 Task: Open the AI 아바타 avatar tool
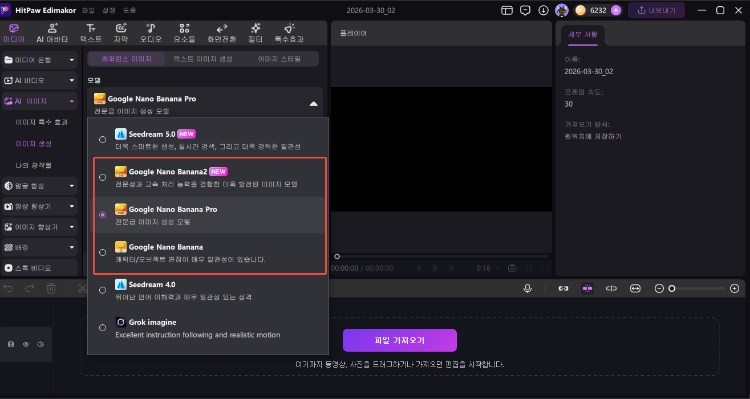point(52,33)
